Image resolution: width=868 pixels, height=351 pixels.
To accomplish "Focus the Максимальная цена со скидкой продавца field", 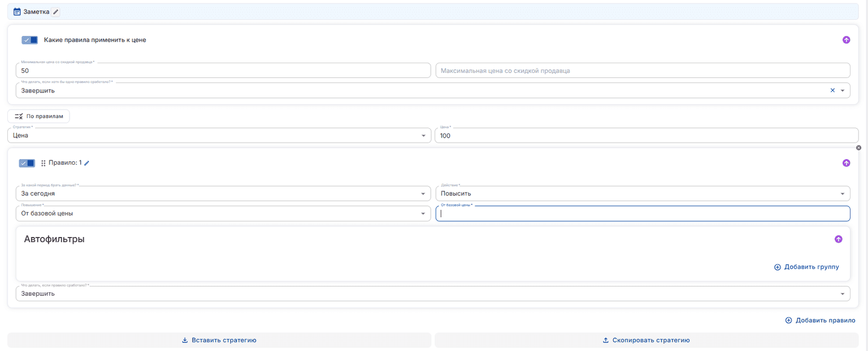I will point(643,71).
